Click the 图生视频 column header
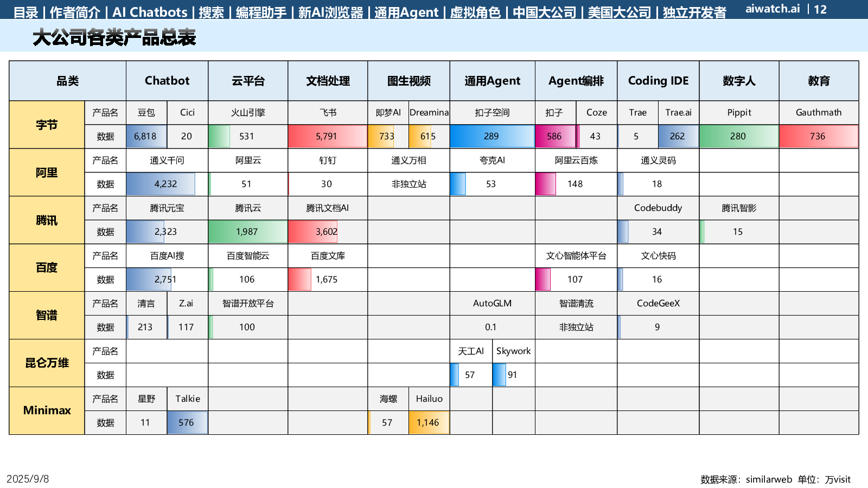 coord(409,81)
